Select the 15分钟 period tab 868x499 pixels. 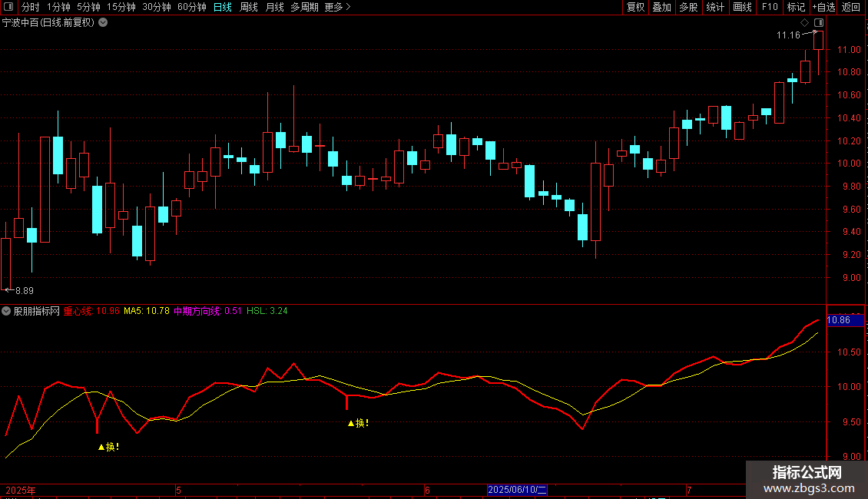(121, 7)
